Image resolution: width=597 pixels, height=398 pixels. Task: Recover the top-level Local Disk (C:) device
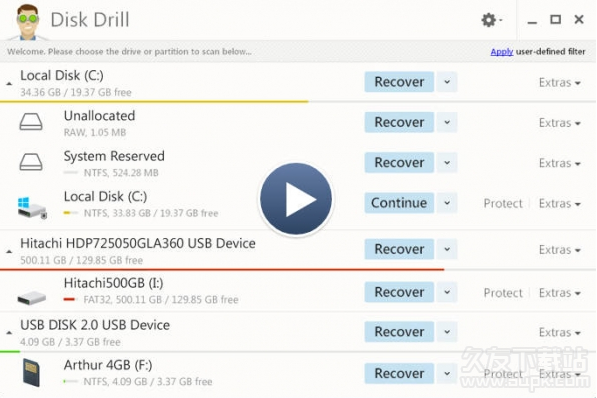[399, 82]
